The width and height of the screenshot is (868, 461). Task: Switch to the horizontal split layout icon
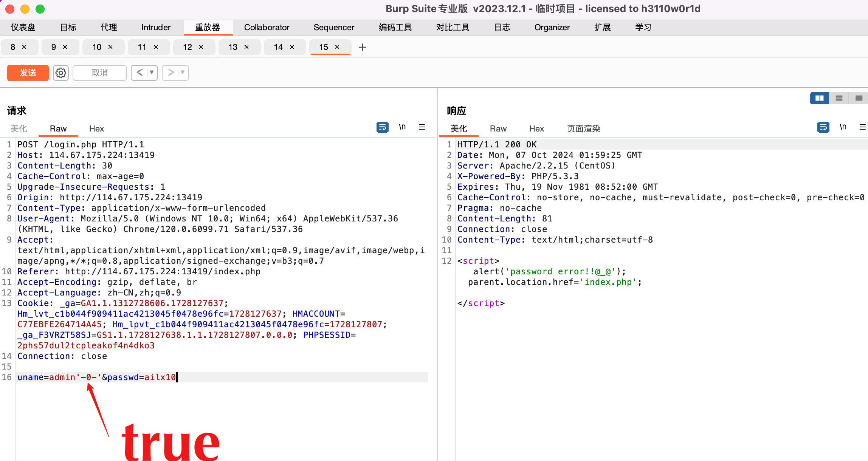click(839, 98)
